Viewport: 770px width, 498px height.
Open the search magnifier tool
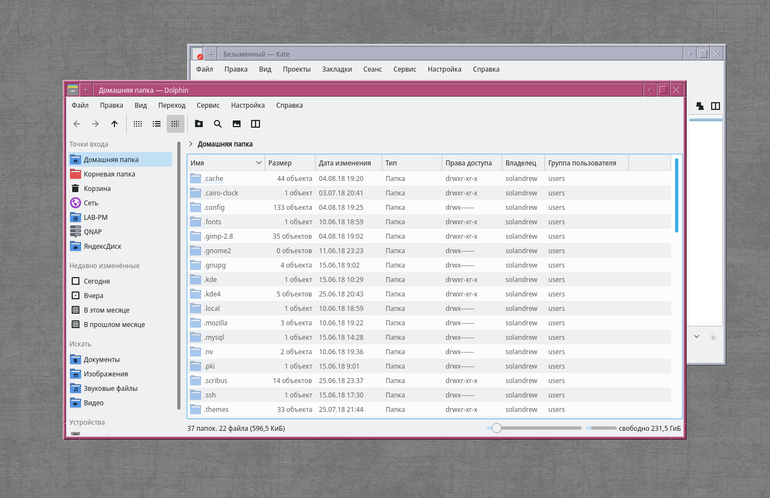pyautogui.click(x=218, y=124)
